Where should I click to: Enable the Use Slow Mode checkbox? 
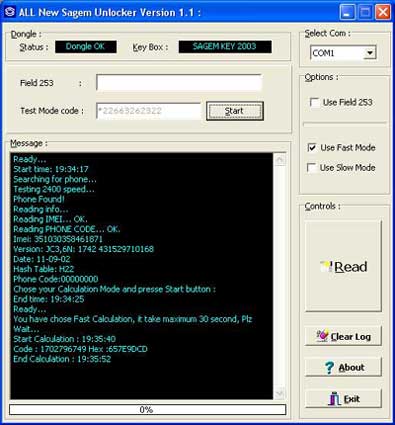tap(312, 167)
